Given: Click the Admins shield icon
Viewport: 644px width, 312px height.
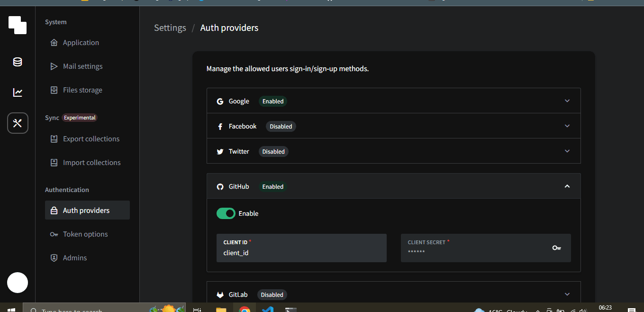Looking at the screenshot, I should (x=54, y=258).
